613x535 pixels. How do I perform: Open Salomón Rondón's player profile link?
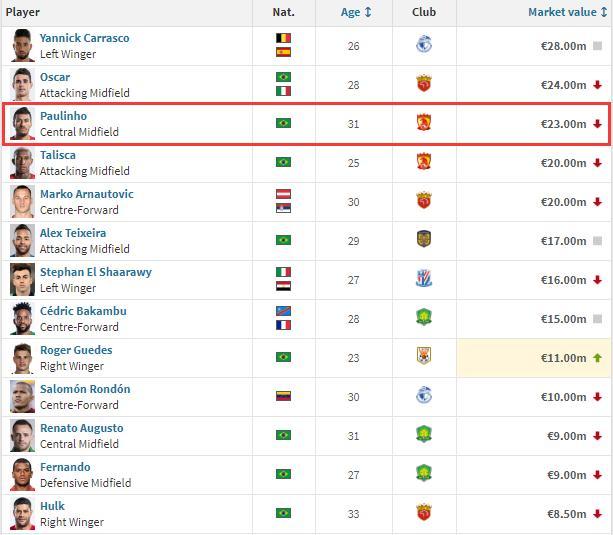click(85, 389)
